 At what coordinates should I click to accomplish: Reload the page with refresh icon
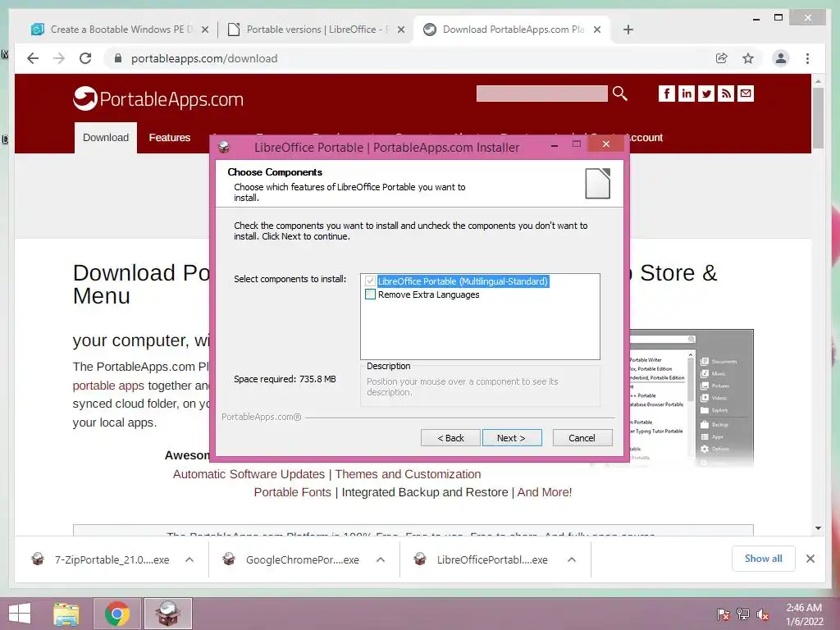coord(85,58)
